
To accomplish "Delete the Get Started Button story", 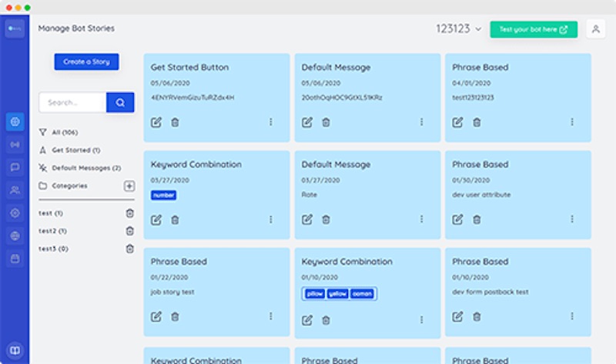I will pos(175,122).
